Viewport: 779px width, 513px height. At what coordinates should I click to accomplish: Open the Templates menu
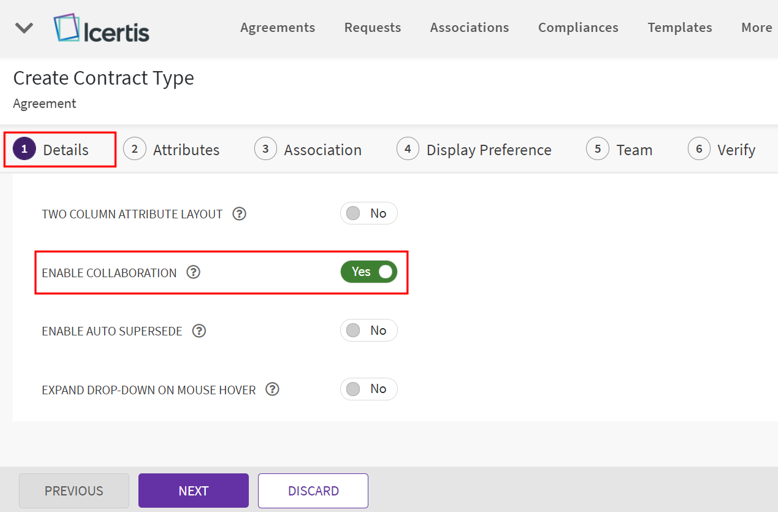679,27
